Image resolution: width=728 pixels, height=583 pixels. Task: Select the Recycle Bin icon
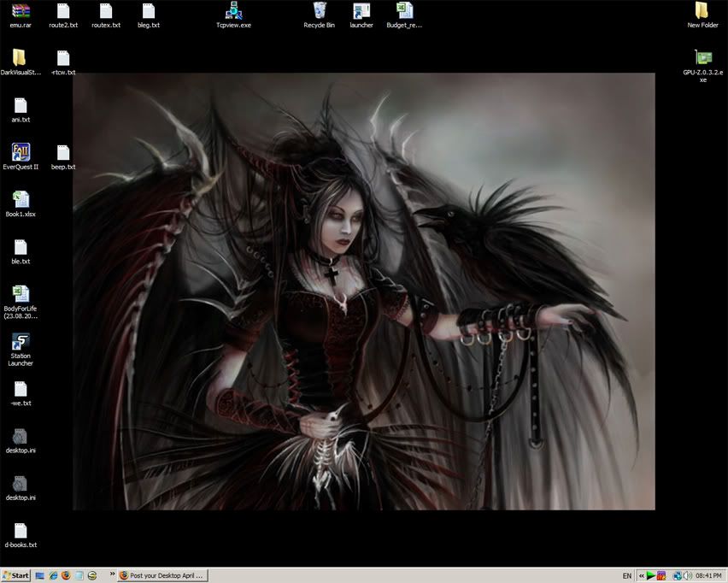coord(319,11)
